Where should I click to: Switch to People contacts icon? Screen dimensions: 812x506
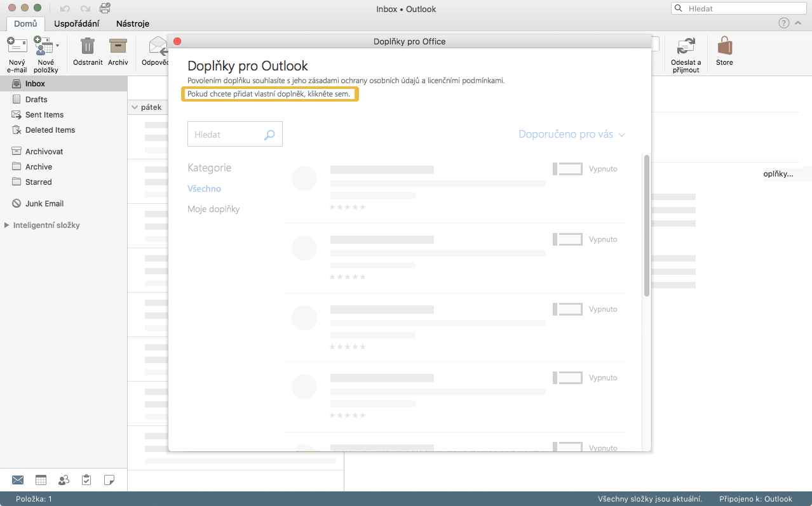click(64, 480)
